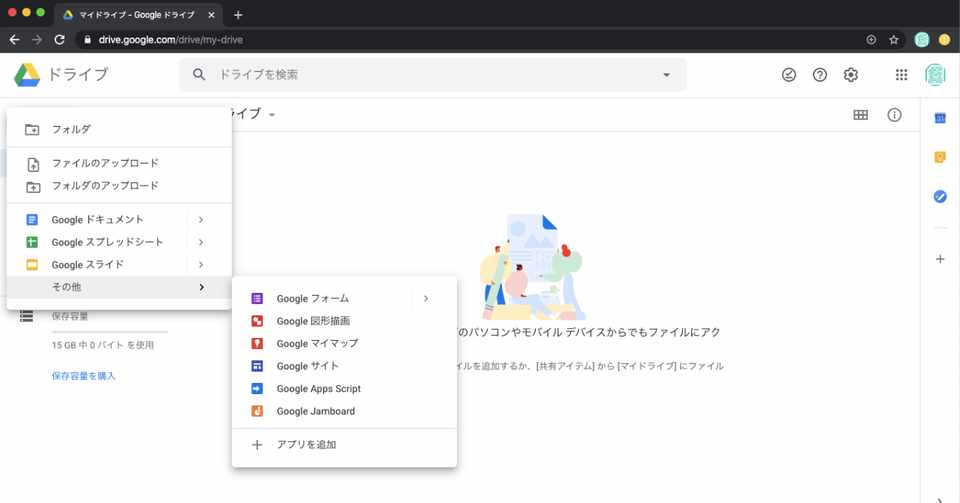960x503 pixels.
Task: Click the Google フォーム purple icon
Action: (x=257, y=299)
